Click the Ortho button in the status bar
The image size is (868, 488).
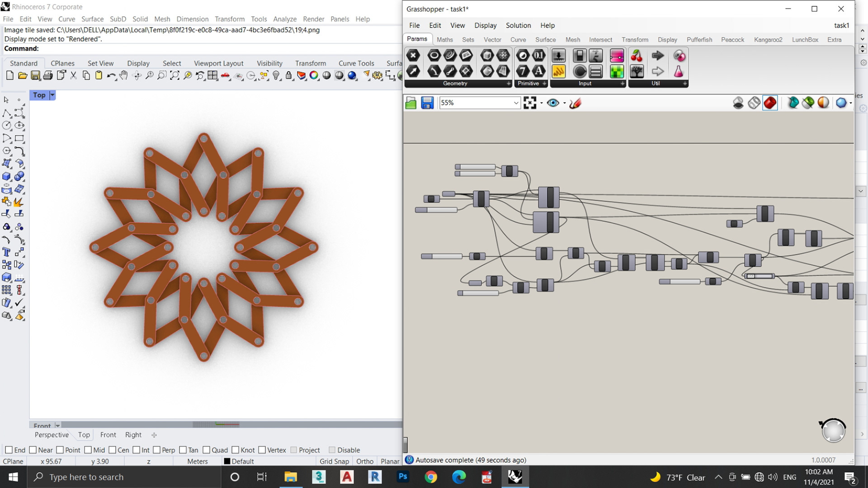point(365,461)
